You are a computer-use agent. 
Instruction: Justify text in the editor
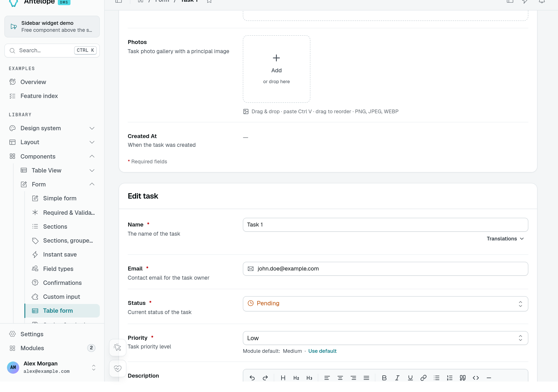click(366, 378)
